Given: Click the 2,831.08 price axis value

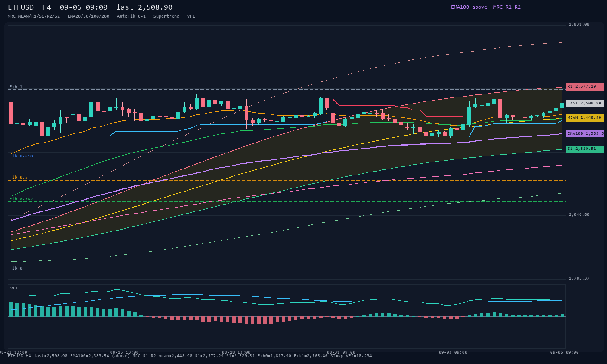Looking at the screenshot, I should 579,24.
